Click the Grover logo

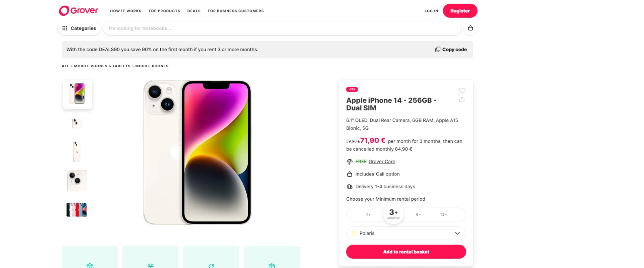click(x=78, y=11)
